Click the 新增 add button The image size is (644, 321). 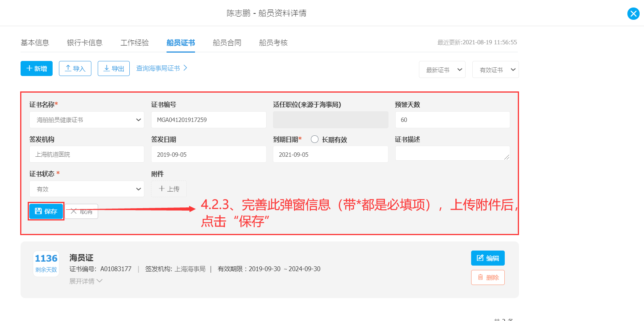[x=36, y=68]
